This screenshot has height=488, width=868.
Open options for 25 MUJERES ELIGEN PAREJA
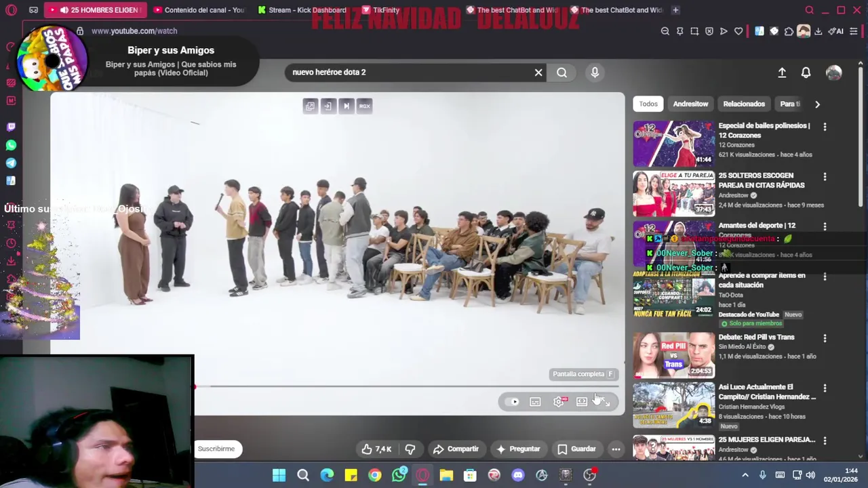[825, 441]
